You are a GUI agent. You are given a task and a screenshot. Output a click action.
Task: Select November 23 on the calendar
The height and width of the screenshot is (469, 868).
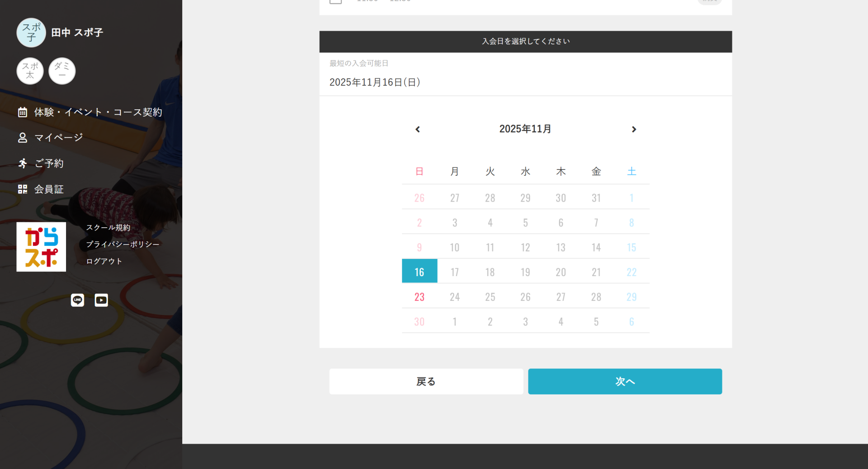pyautogui.click(x=420, y=297)
